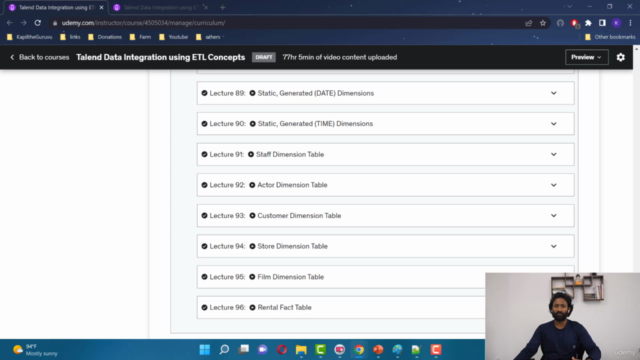Open the browser side panel icon

(x=602, y=23)
